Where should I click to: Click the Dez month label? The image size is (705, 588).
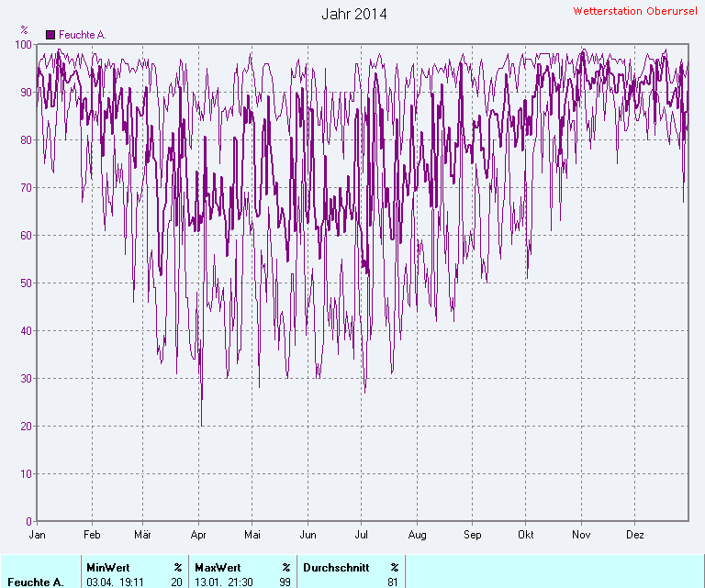635,535
